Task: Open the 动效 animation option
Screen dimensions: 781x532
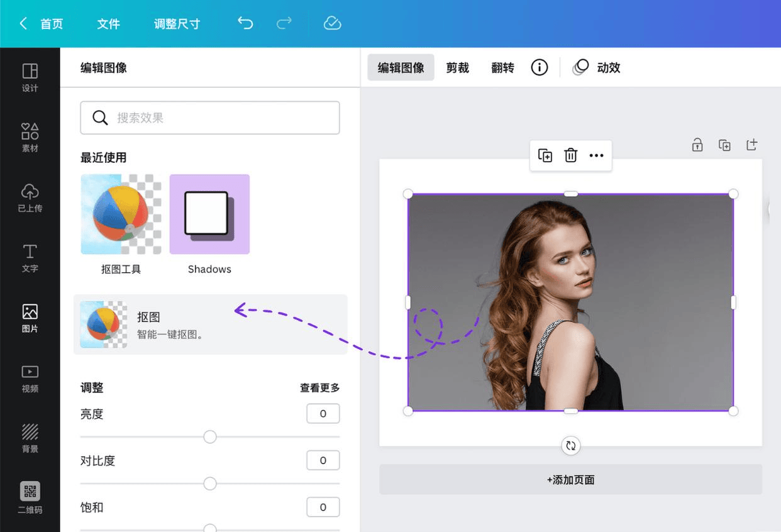Action: click(x=597, y=67)
